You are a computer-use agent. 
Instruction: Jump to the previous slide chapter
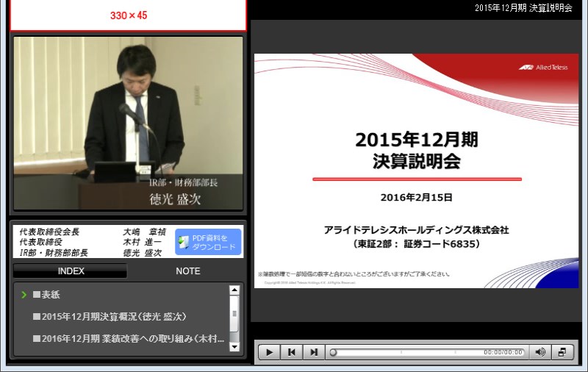(291, 352)
